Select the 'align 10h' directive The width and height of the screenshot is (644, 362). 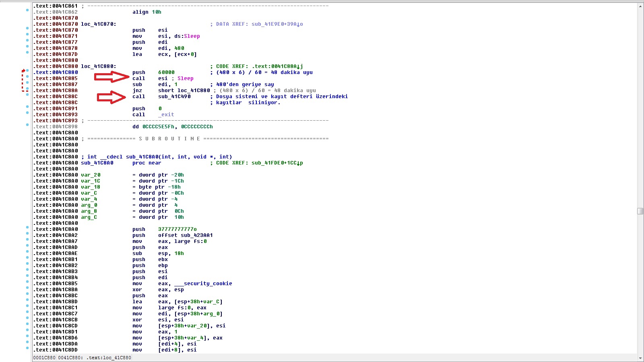147,12
